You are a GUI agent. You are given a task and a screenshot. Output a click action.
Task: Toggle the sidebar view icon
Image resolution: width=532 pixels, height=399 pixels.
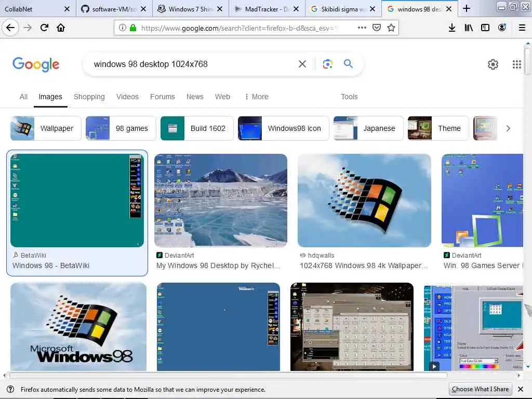click(x=485, y=28)
